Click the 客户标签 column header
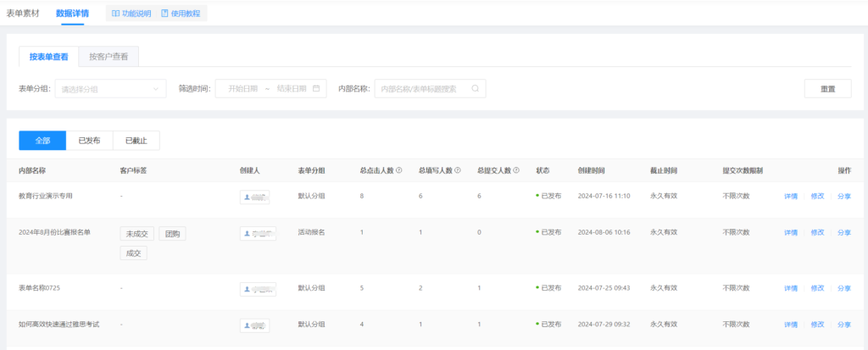Screen dimensions: 868x350 point(133,170)
